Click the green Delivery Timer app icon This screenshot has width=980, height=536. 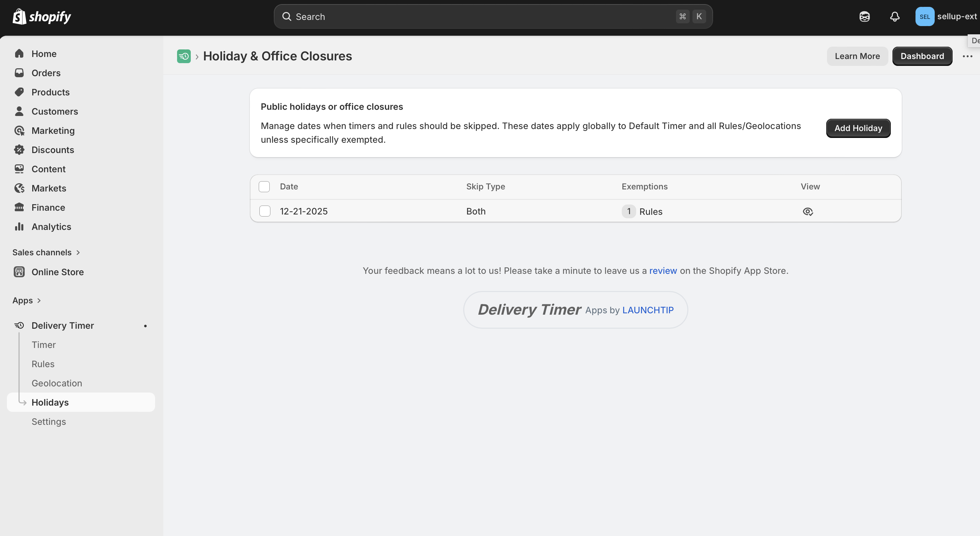(184, 56)
